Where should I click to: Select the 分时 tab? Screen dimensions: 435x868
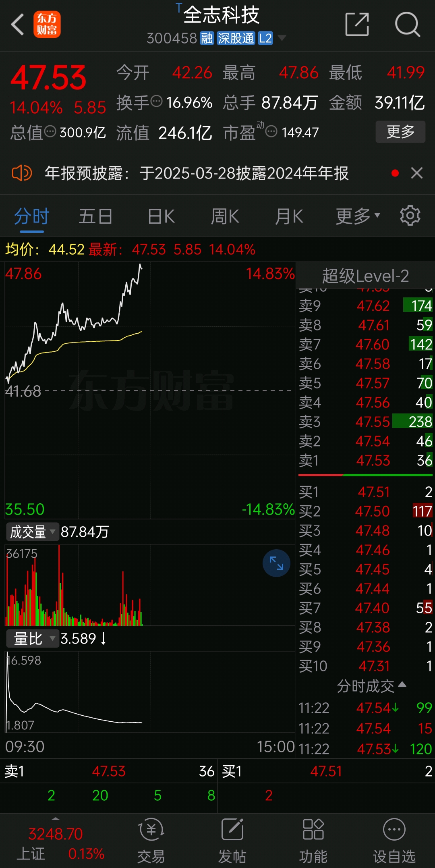[31, 216]
